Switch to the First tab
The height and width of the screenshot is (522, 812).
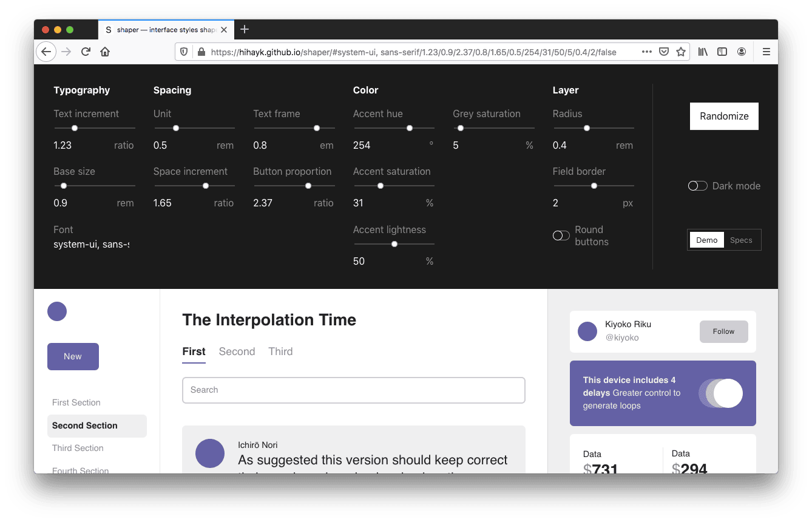(194, 351)
